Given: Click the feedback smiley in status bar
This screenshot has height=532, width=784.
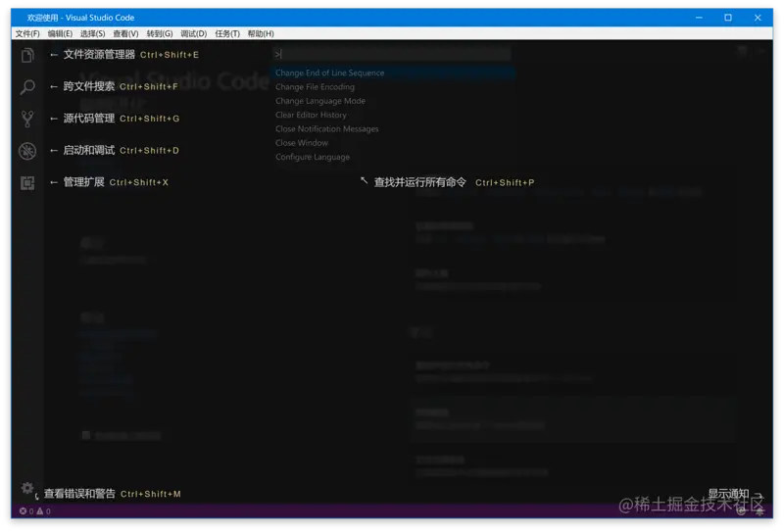Looking at the screenshot, I should (x=742, y=511).
